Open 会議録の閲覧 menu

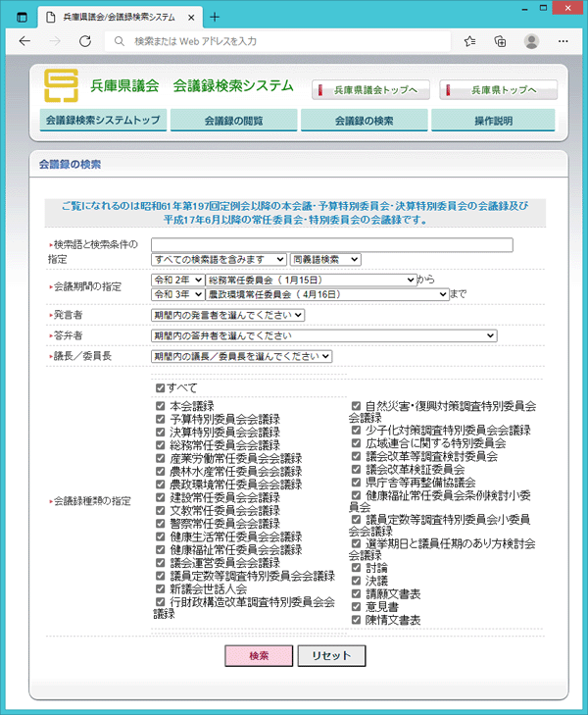233,121
